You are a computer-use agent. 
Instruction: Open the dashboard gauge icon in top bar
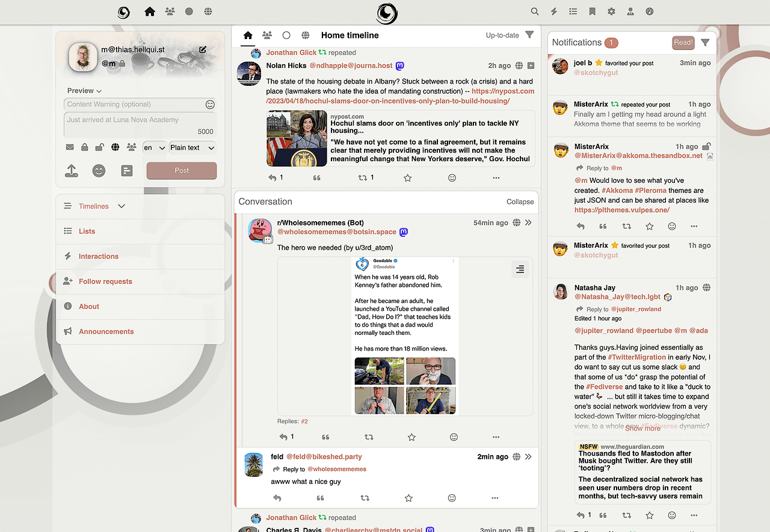point(650,11)
